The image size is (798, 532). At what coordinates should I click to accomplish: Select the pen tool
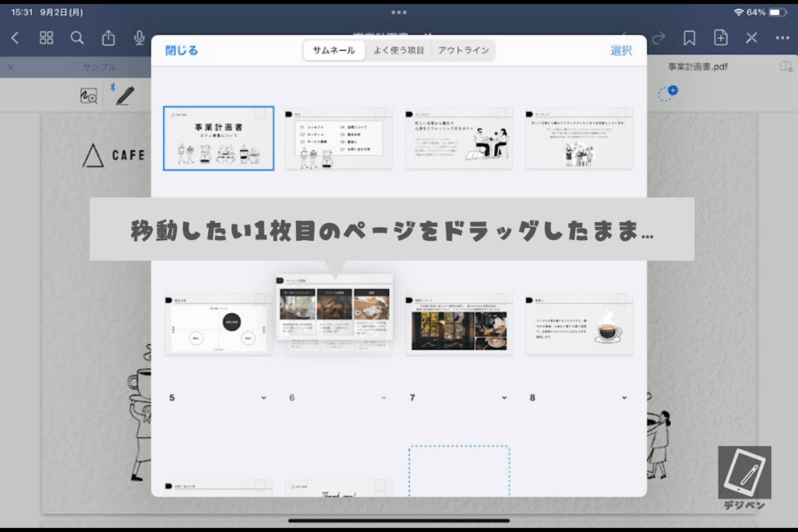[x=124, y=95]
